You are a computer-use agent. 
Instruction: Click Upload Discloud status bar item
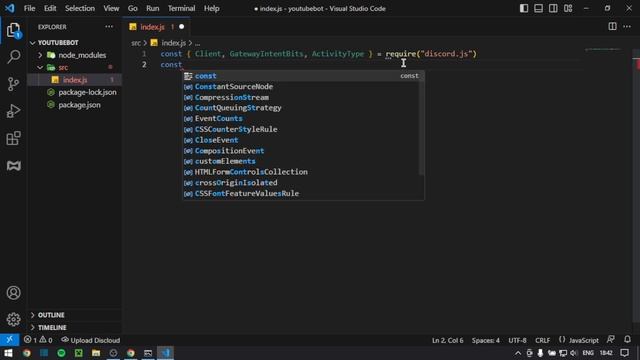91,340
